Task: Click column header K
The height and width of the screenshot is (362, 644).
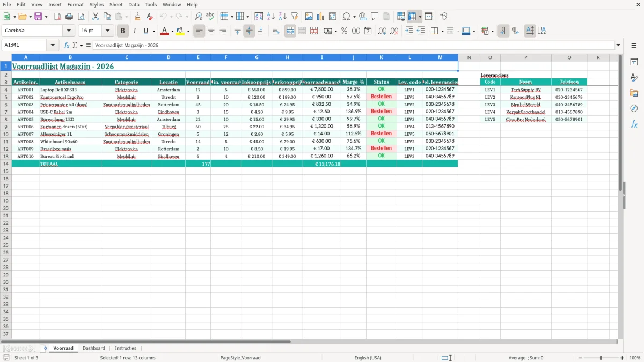Action: [382, 57]
